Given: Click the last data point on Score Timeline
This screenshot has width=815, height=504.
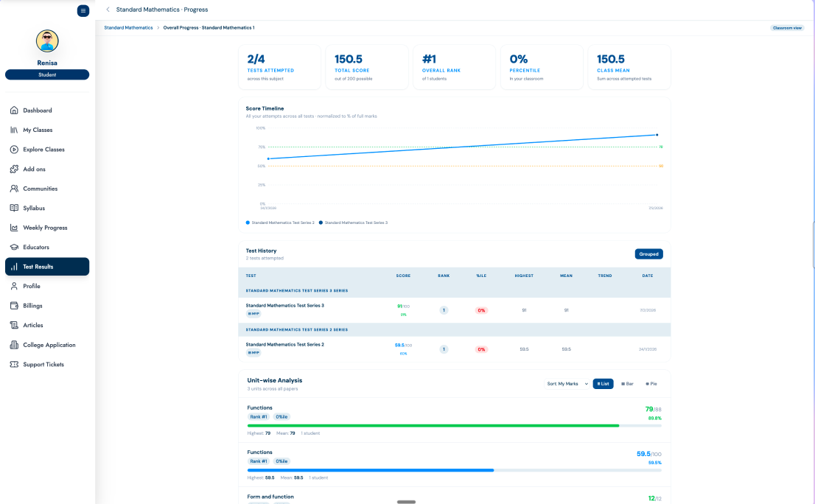Looking at the screenshot, I should [x=657, y=135].
